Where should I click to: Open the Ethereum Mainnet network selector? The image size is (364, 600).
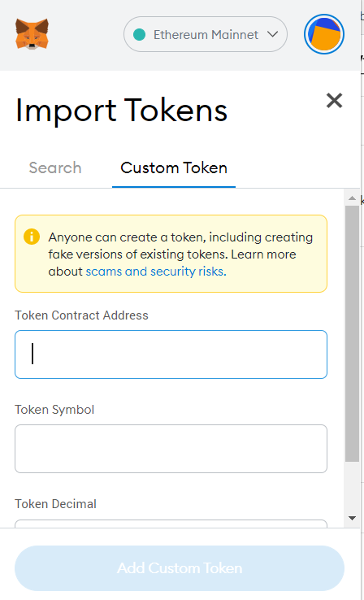(206, 34)
